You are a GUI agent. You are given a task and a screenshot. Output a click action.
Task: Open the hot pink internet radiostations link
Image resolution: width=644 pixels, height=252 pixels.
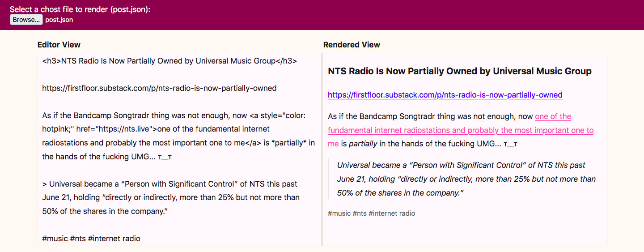click(x=461, y=130)
